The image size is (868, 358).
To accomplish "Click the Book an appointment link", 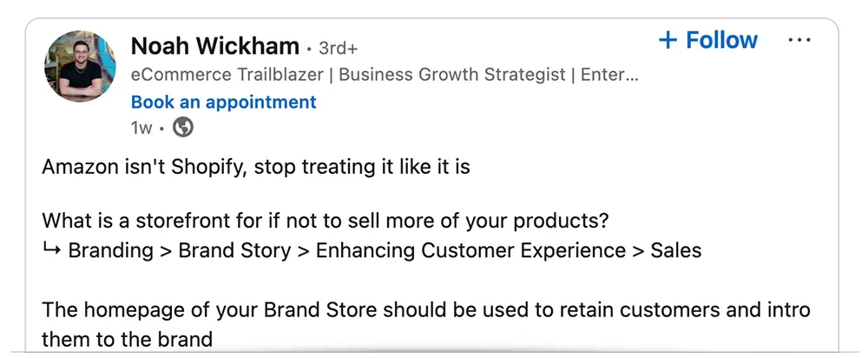I will tap(224, 102).
